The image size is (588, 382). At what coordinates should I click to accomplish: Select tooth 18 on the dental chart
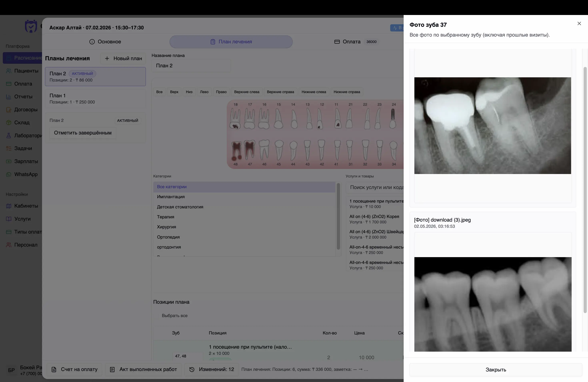click(x=235, y=118)
